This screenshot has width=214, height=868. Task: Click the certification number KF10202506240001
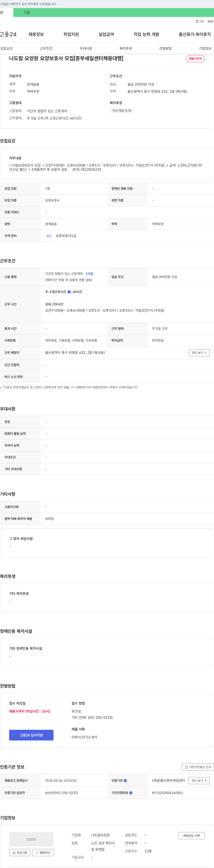[167, 793]
